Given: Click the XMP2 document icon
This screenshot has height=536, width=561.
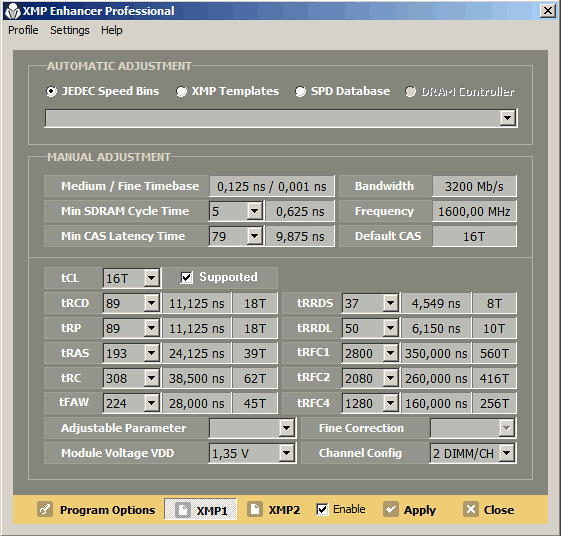Looking at the screenshot, I should coord(255,509).
